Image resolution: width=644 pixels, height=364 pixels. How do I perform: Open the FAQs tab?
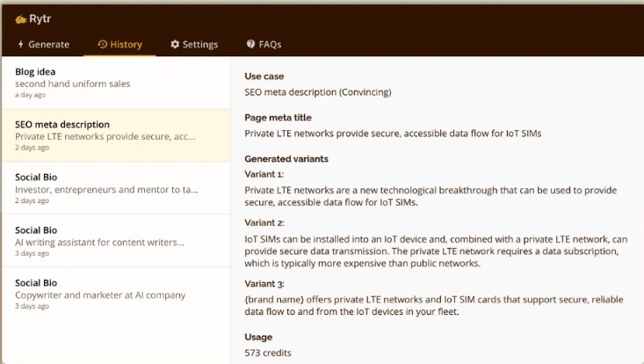(x=264, y=44)
